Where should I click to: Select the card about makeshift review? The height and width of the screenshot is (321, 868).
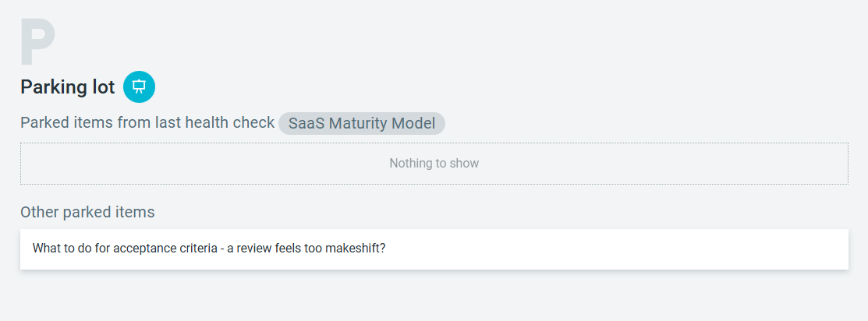coord(434,249)
